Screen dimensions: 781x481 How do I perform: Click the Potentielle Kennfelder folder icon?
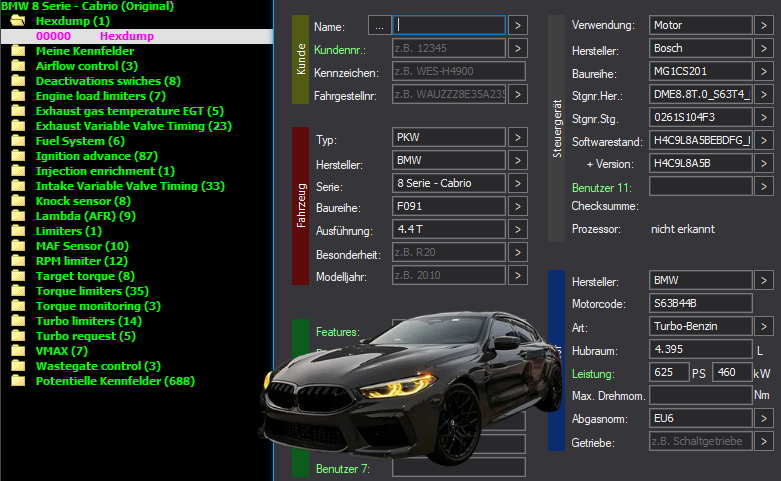(x=18, y=381)
